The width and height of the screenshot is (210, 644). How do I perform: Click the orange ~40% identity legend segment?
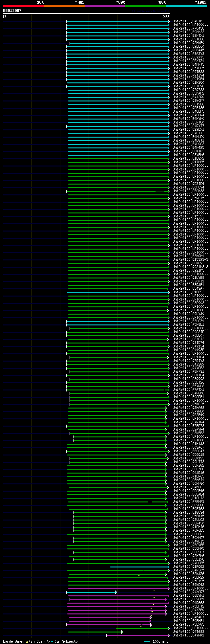tap(64, 6)
